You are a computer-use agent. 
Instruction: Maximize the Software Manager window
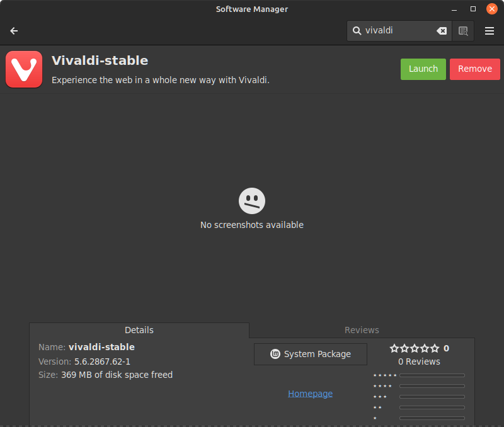[473, 9]
